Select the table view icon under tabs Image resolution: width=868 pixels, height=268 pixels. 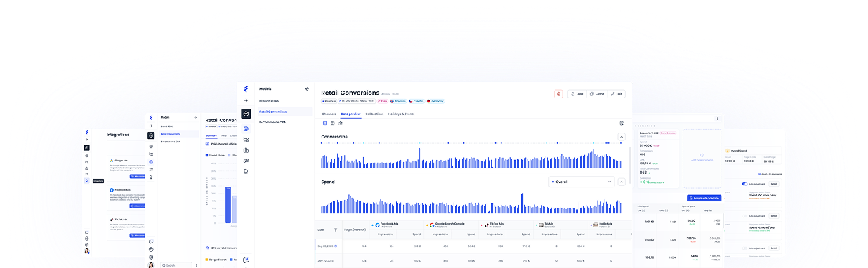pos(332,123)
